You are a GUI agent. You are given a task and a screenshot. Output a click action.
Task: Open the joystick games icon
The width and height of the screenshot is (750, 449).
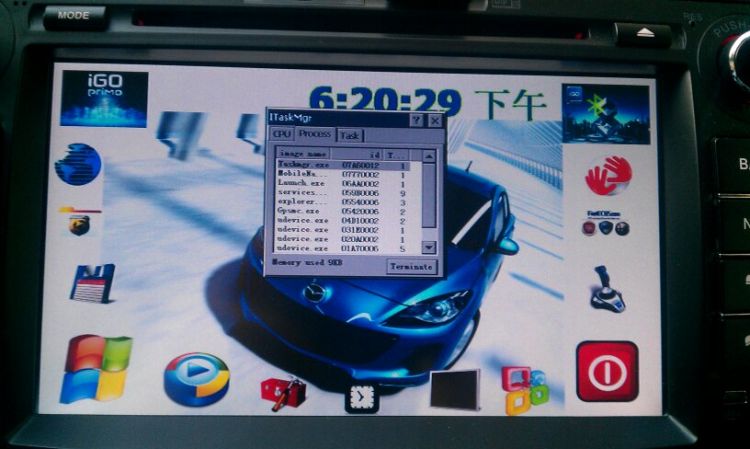point(607,290)
